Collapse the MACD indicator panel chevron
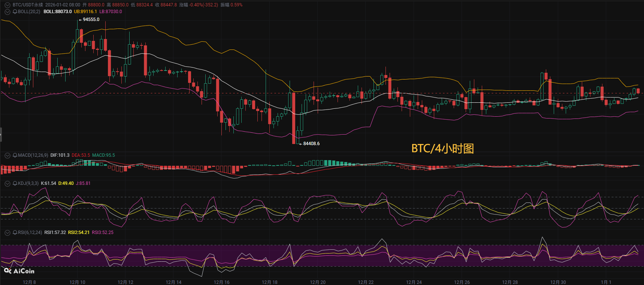644x285 pixels. point(7,155)
